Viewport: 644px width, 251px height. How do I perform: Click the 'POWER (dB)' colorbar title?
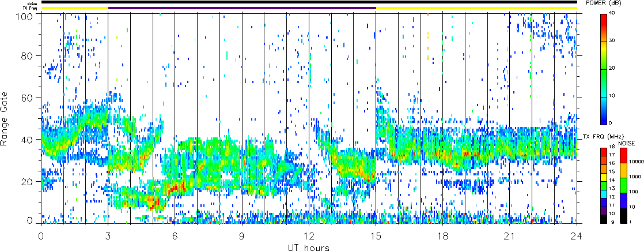click(x=603, y=3)
